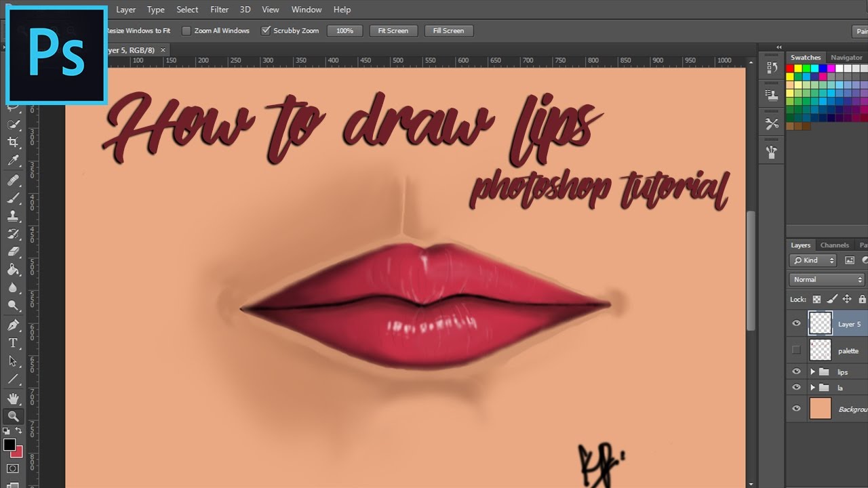Screen dimensions: 868x488
Task: Select the Blur tool
Action: 13,287
